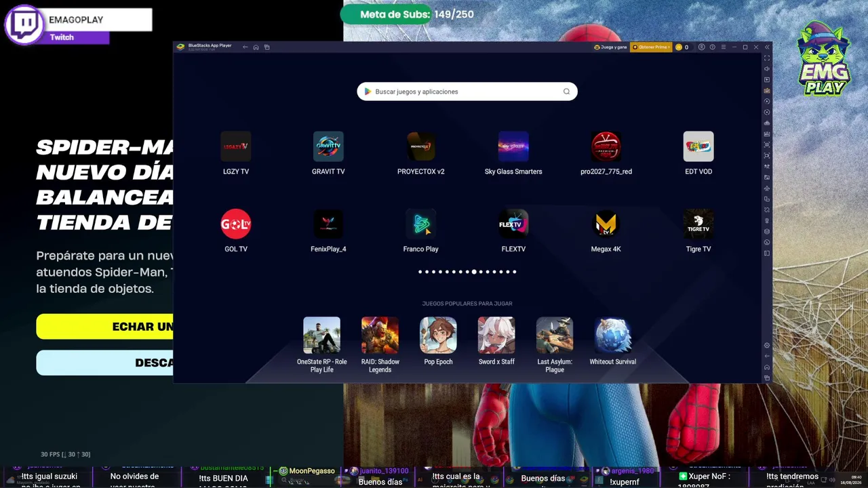Go back using the BlueStacks title bar arrow
The height and width of the screenshot is (488, 868).
[245, 47]
